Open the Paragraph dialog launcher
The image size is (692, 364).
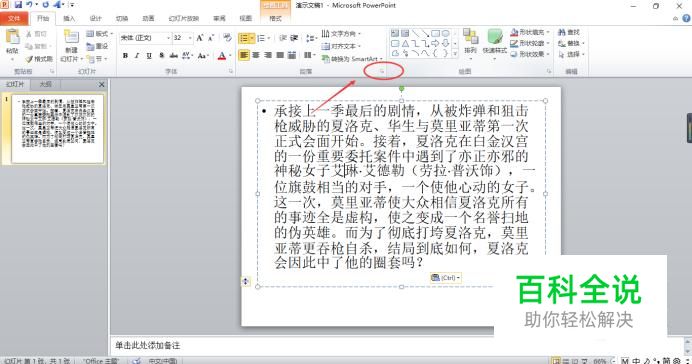382,71
